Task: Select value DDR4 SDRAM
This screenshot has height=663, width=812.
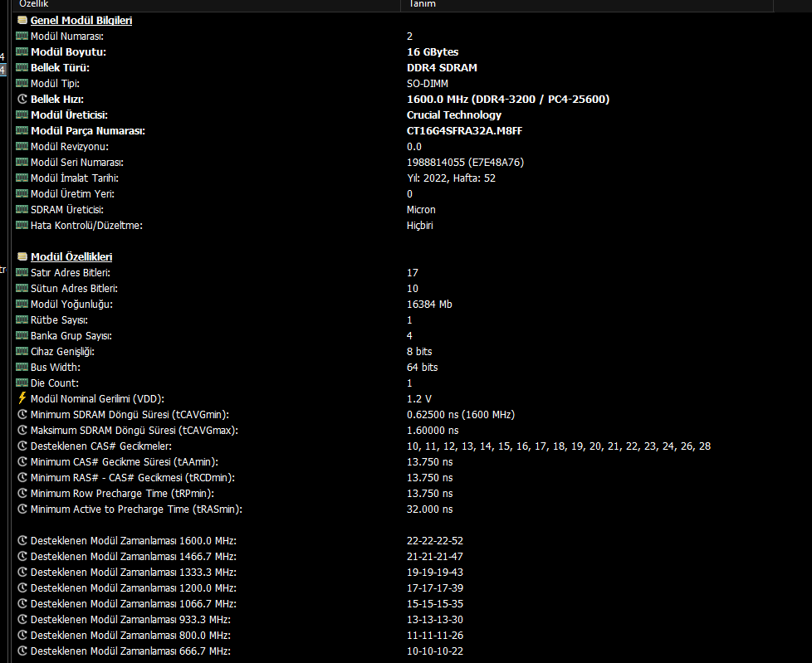Action: pos(442,68)
